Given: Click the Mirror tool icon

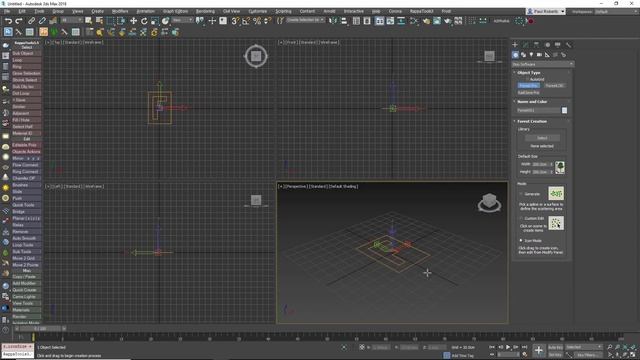Looking at the screenshot, I should [x=333, y=20].
